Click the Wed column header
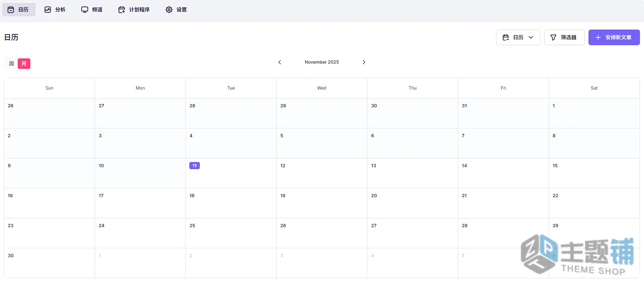The image size is (644, 286). point(322,88)
